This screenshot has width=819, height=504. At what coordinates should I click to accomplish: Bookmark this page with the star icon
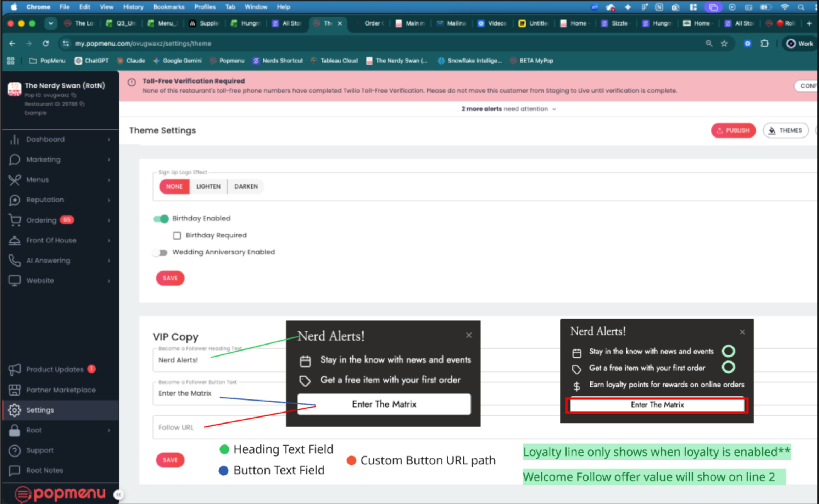724,44
